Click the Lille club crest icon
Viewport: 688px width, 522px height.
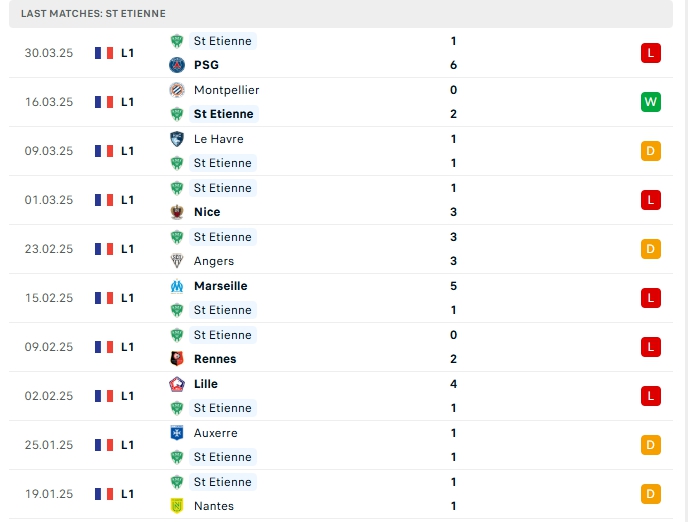[x=177, y=384]
